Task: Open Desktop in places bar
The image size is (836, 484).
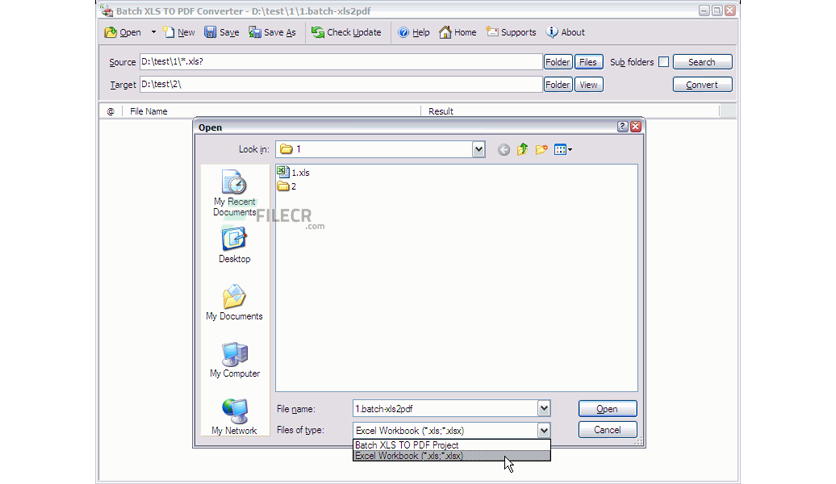Action: click(x=235, y=245)
